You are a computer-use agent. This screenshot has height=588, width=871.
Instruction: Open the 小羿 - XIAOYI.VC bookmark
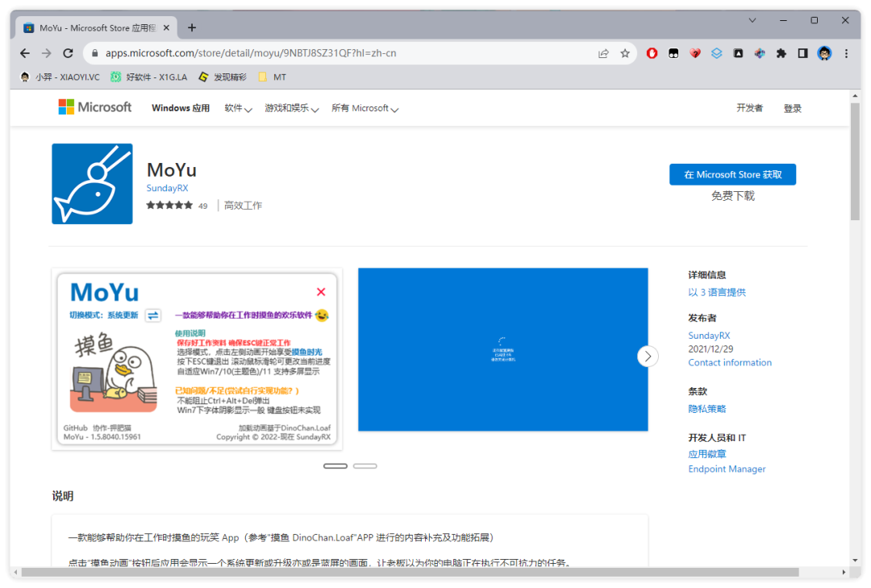pos(60,77)
